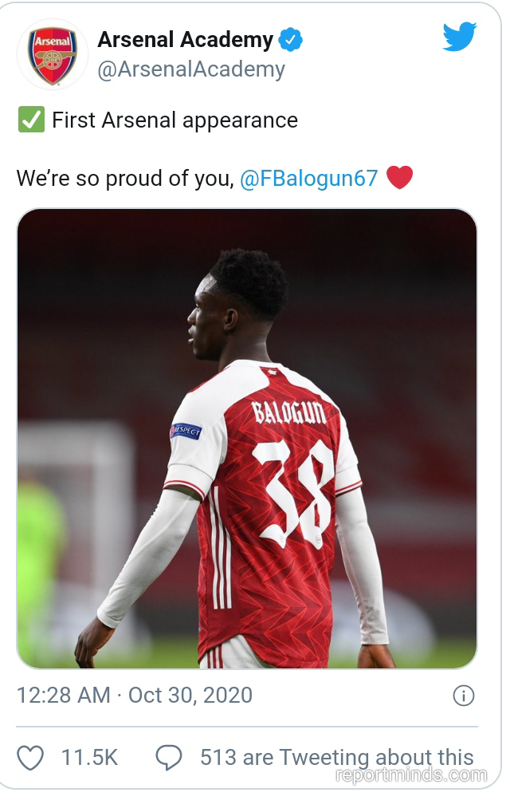Open the Arsenal Academy display name

pos(185,39)
